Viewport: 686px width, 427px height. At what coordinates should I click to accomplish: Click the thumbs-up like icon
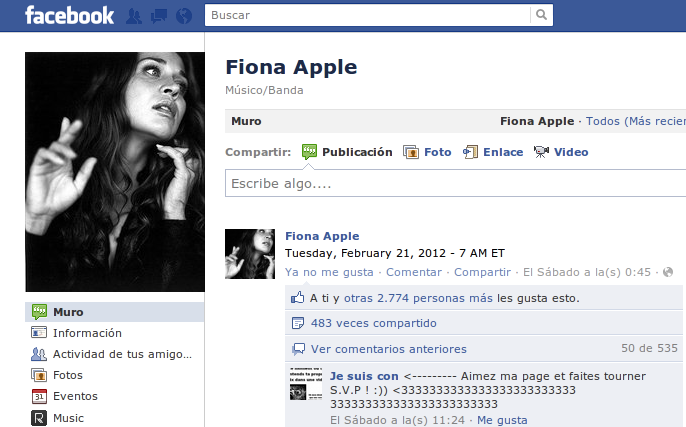click(297, 298)
